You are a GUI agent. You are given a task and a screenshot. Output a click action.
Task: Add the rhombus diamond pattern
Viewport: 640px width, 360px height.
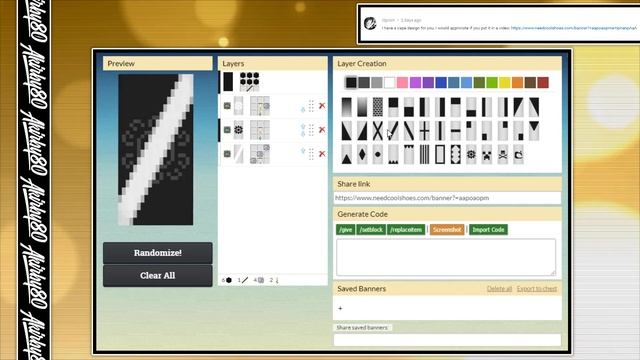(x=362, y=155)
